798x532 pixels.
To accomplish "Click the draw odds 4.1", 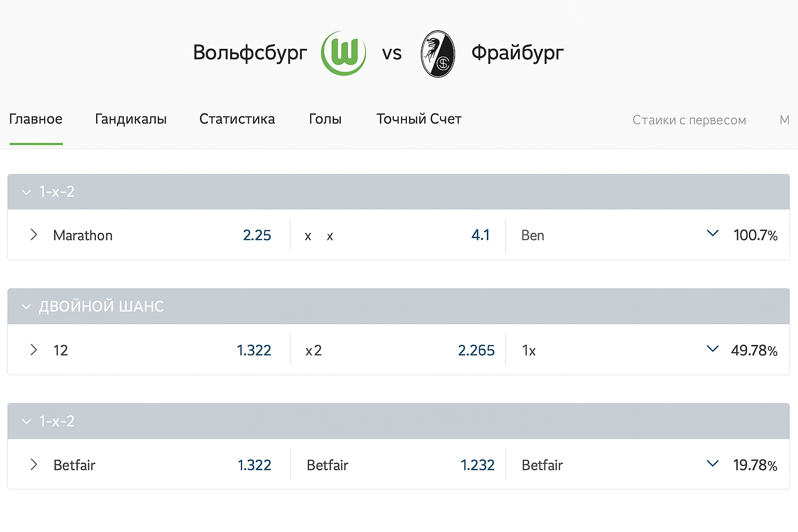I will pyautogui.click(x=481, y=235).
